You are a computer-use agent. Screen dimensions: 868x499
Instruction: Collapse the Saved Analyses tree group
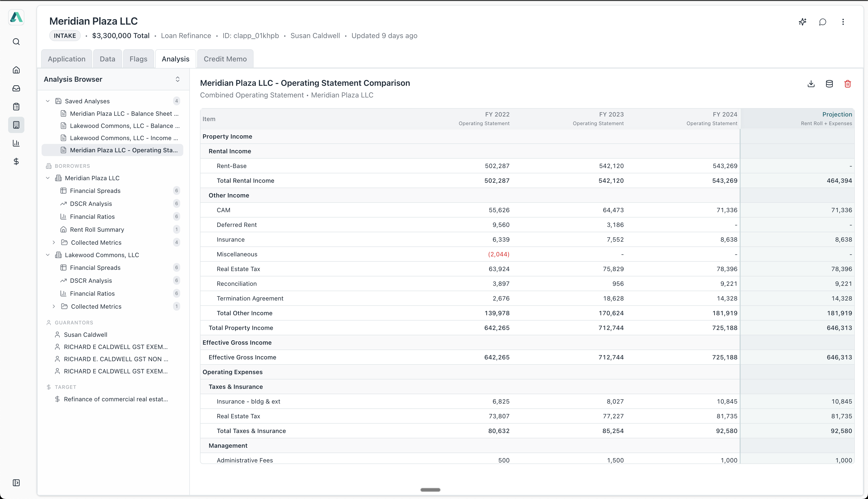48,101
